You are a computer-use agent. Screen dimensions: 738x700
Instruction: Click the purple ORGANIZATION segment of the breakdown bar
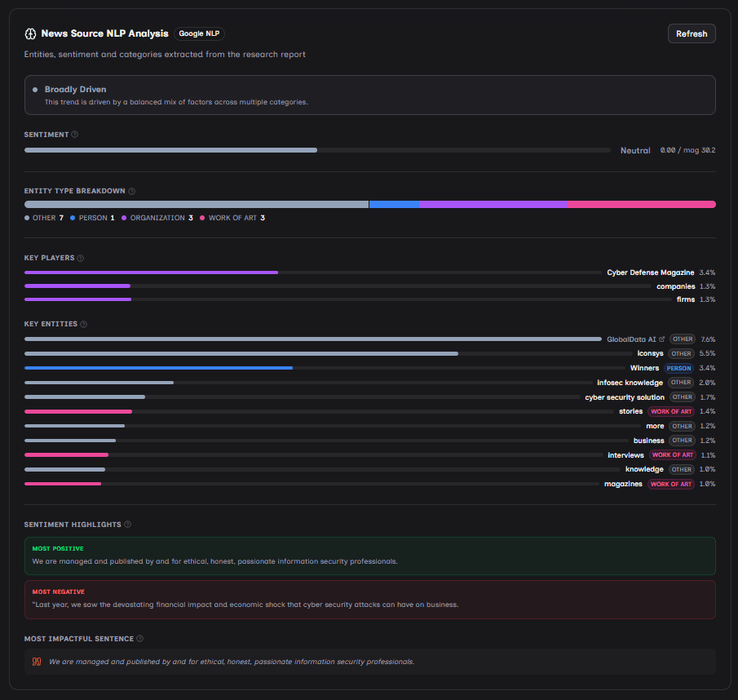(x=493, y=204)
